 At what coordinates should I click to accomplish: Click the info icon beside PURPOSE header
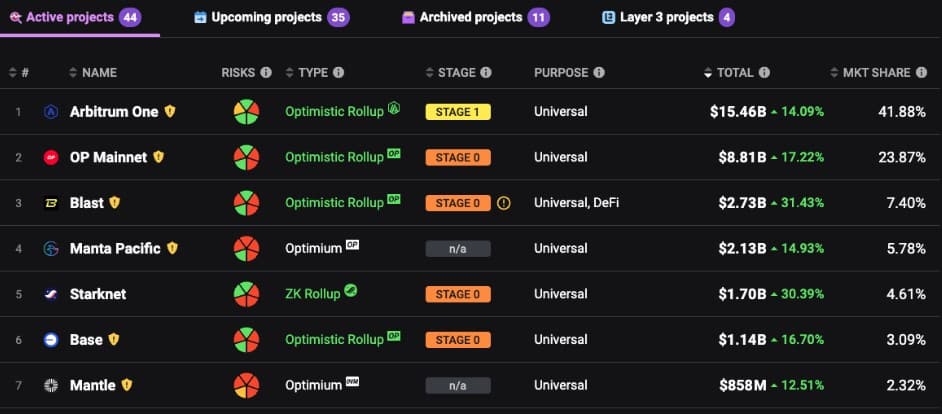coord(599,73)
